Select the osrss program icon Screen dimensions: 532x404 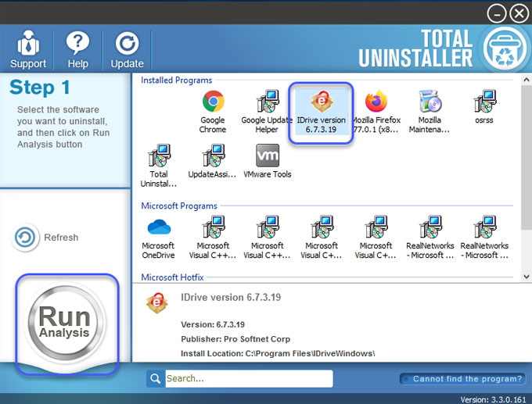(x=484, y=107)
